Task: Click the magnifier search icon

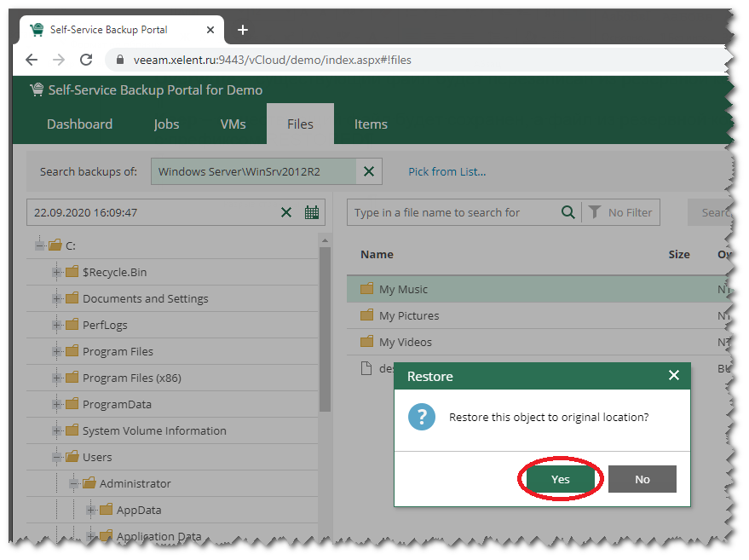Action: pos(568,211)
